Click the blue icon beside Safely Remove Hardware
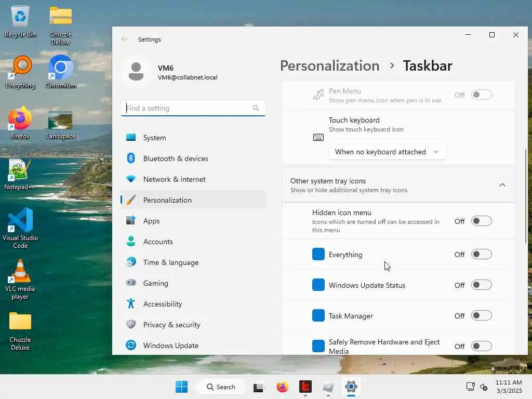The width and height of the screenshot is (532, 399). 318,346
